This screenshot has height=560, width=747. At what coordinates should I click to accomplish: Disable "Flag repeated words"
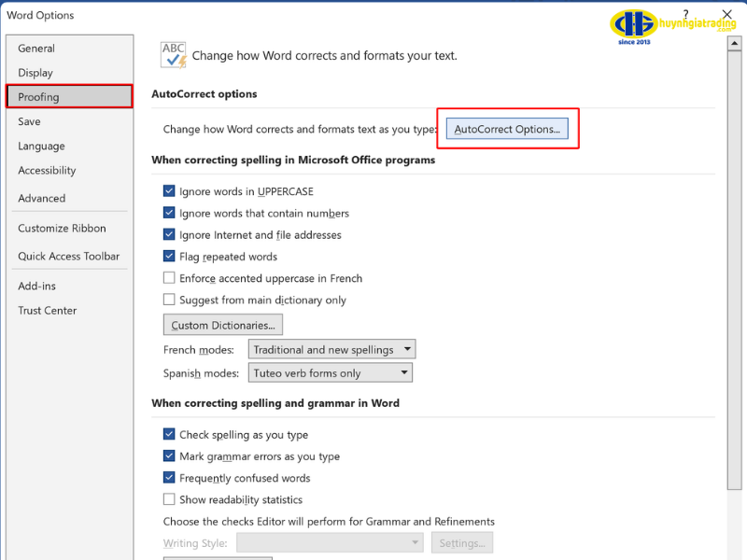coord(169,256)
